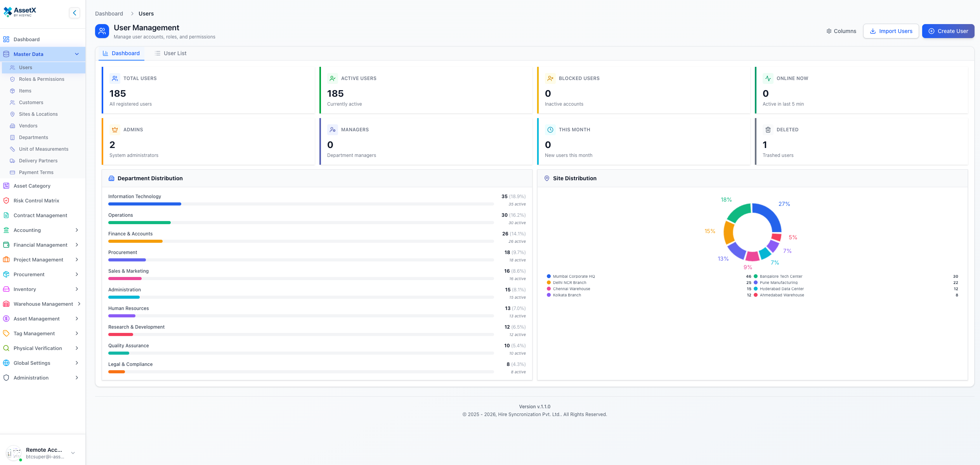This screenshot has height=465, width=980.
Task: Expand the Warehouse Management section
Action: 43,304
